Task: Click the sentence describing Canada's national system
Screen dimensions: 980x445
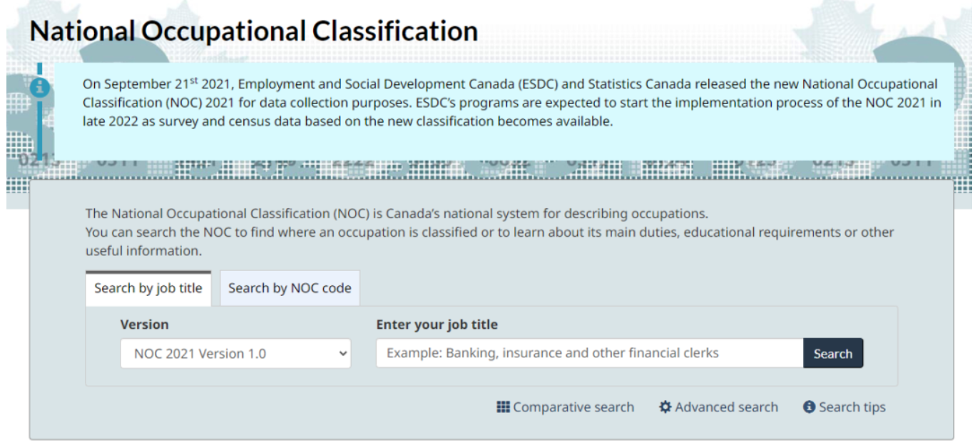Action: coord(396,213)
